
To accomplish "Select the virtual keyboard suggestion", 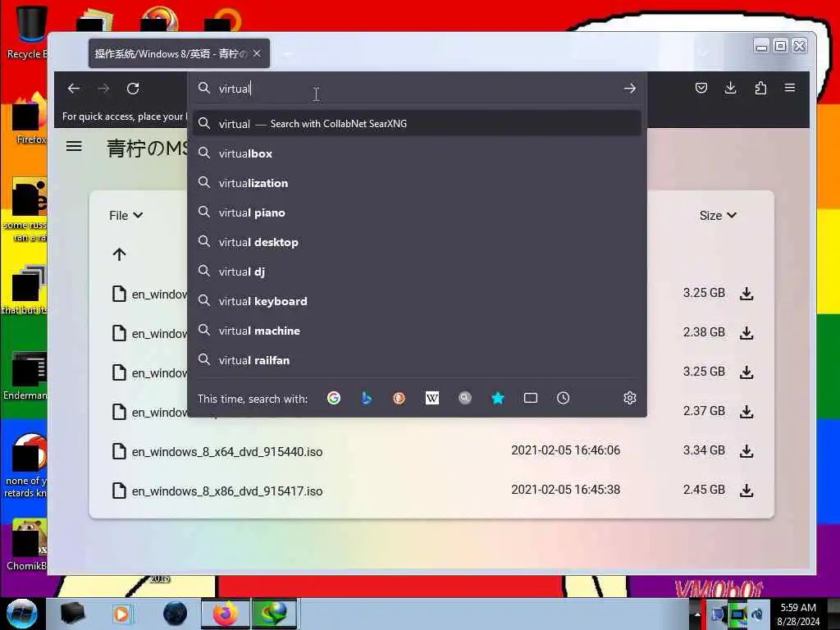I will pos(418,301).
